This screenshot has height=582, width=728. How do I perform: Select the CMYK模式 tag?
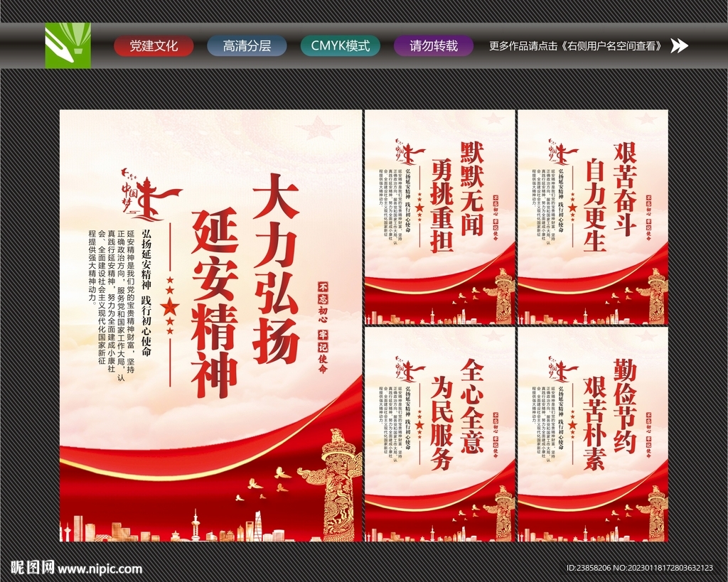click(341, 46)
